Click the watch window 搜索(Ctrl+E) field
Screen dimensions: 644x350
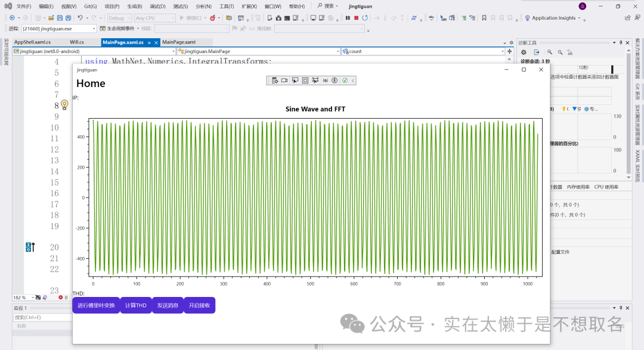(x=43, y=317)
